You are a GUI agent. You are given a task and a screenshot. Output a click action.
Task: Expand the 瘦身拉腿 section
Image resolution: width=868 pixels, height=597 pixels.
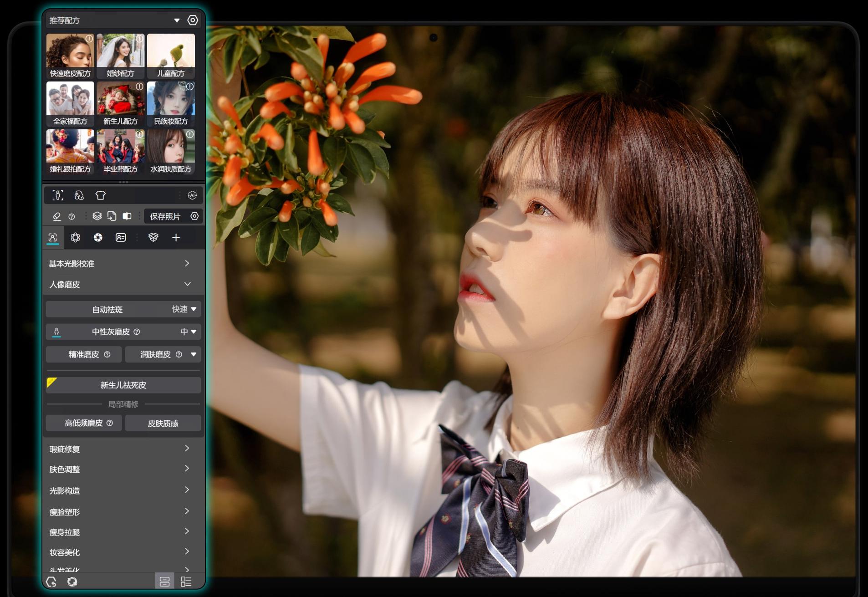point(123,532)
